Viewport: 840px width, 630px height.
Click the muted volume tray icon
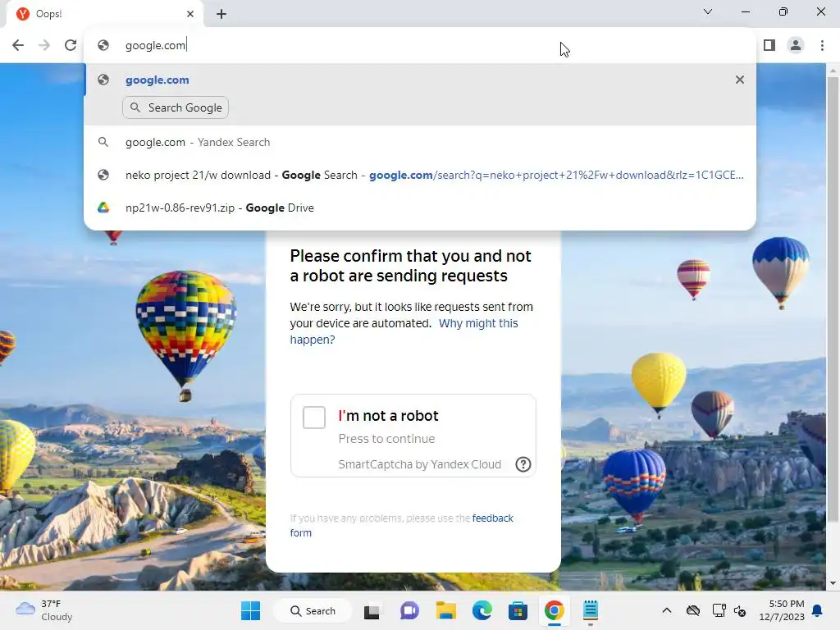pyautogui.click(x=740, y=610)
